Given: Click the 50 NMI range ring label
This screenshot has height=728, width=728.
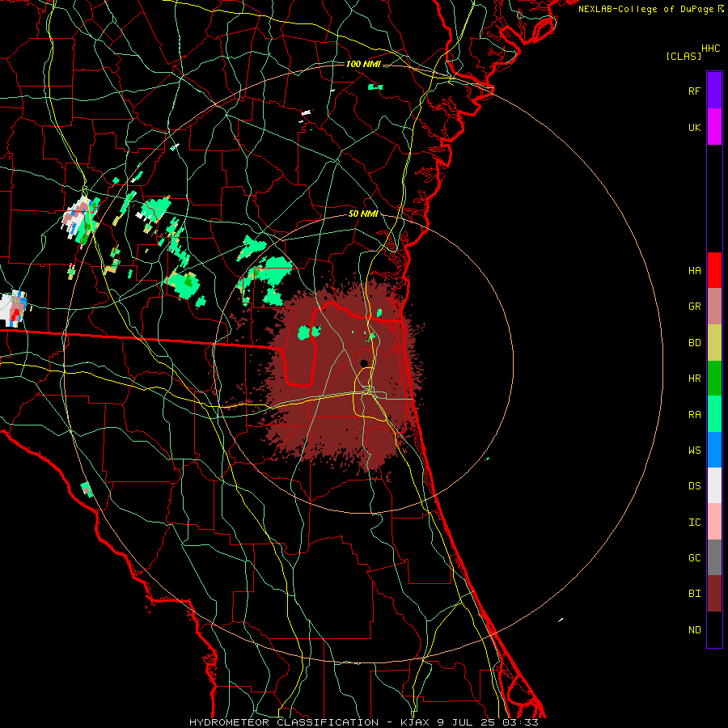Looking at the screenshot, I should click(x=363, y=214).
